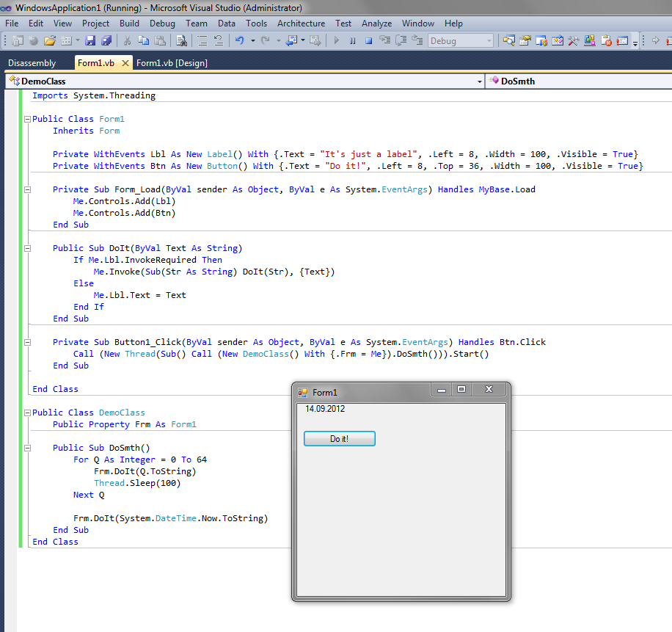672x632 pixels.
Task: Stop debugging with the Stop icon
Action: point(368,41)
